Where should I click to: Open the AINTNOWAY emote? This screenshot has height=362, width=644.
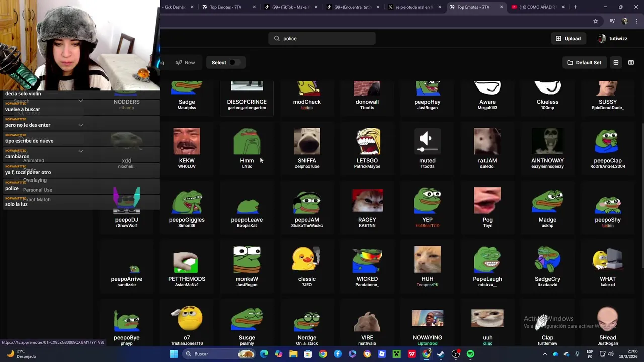pos(547,148)
